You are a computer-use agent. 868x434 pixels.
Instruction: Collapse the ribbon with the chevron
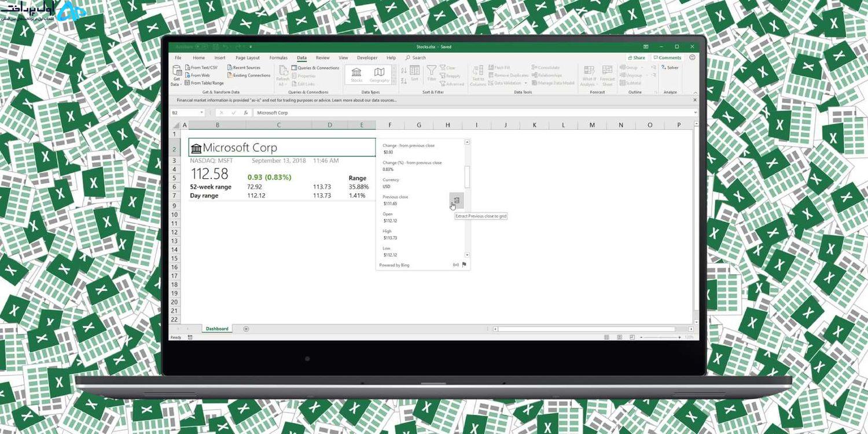pyautogui.click(x=695, y=93)
